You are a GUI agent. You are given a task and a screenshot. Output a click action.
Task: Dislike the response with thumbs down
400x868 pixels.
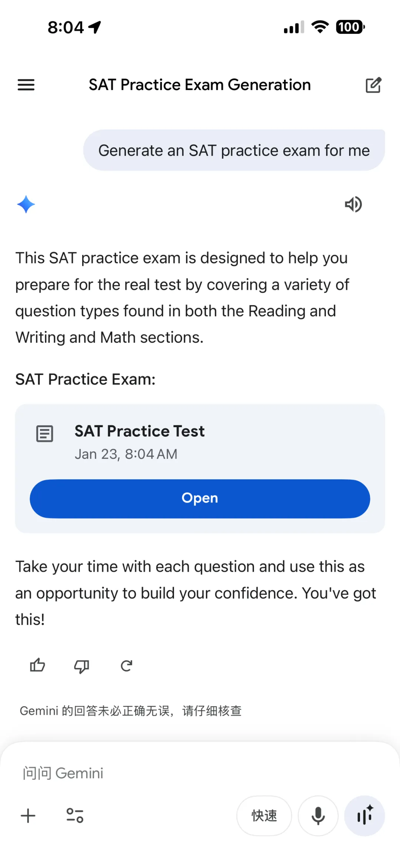(81, 666)
